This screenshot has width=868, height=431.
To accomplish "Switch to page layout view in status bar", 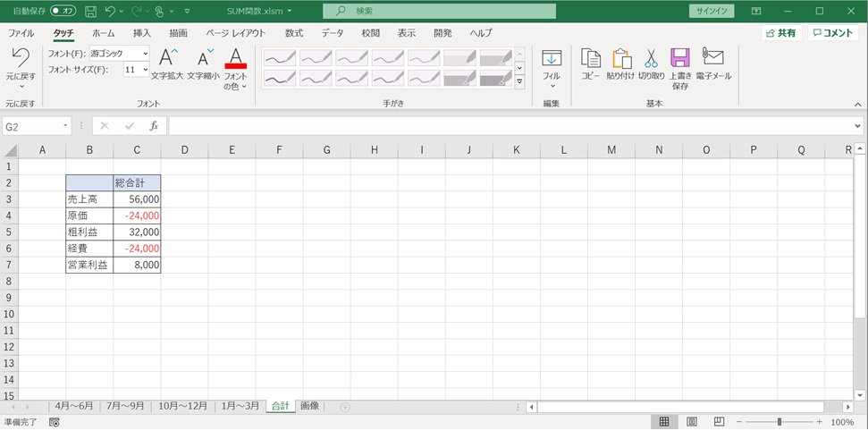I will click(x=692, y=422).
